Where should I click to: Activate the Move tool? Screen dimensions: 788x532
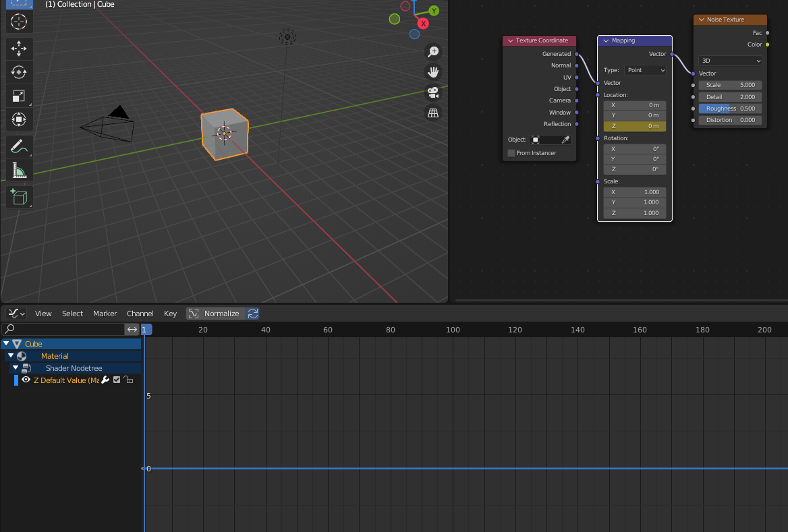coord(19,49)
